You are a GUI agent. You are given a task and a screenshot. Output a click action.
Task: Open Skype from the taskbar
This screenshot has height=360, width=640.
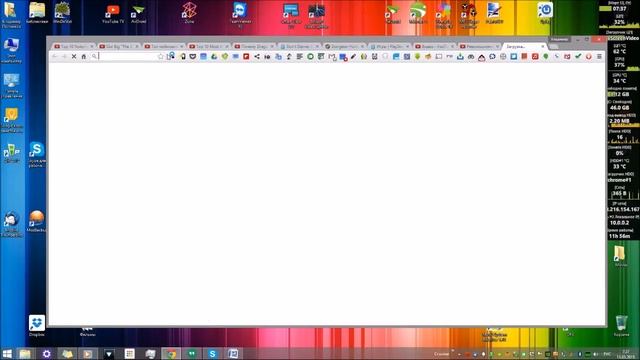click(x=212, y=353)
